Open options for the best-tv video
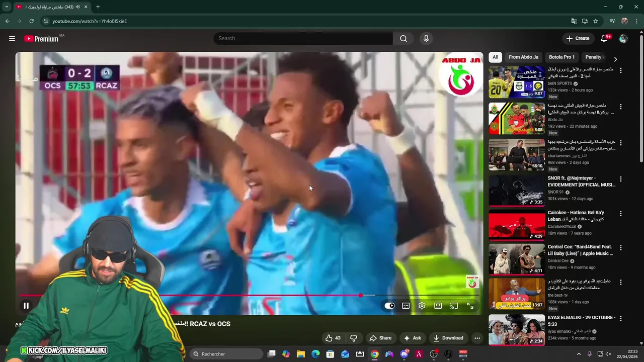This screenshot has height=362, width=644. click(x=620, y=282)
